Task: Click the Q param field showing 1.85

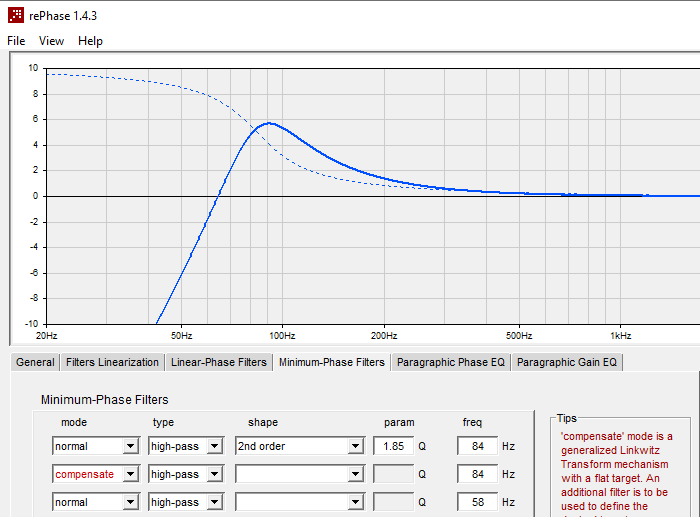Action: (393, 446)
